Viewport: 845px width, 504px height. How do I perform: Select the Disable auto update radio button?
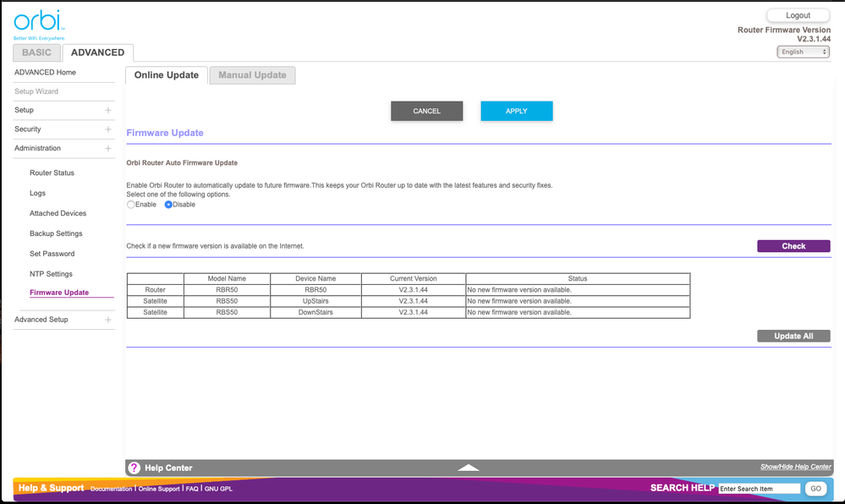click(168, 205)
